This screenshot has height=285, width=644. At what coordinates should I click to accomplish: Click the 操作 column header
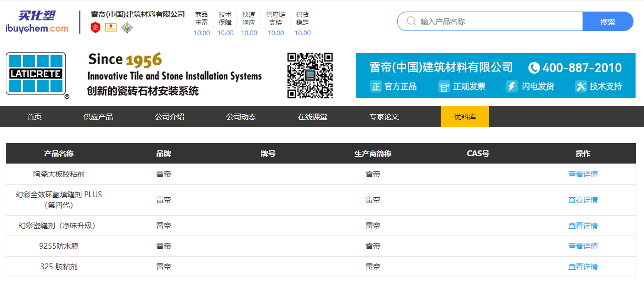pyautogui.click(x=583, y=154)
